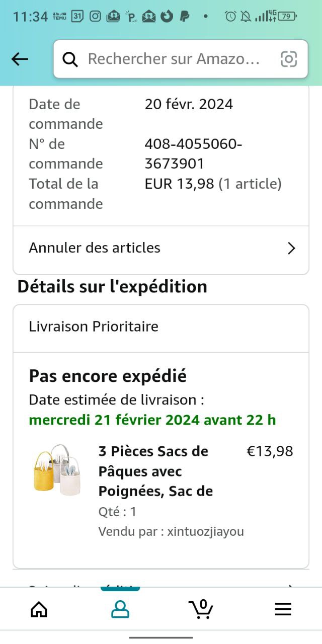The image size is (322, 644).
Task: Open the shopping cart
Action: pos(201,608)
